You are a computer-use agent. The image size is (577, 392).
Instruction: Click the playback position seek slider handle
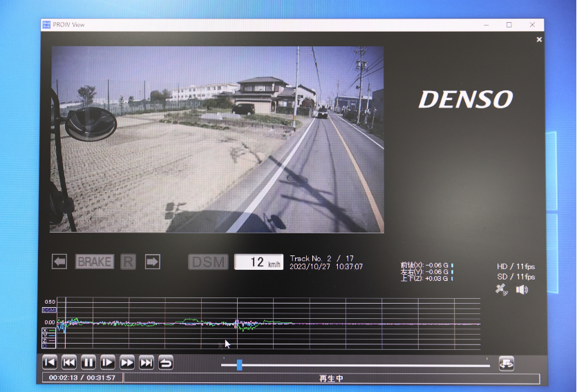(239, 364)
